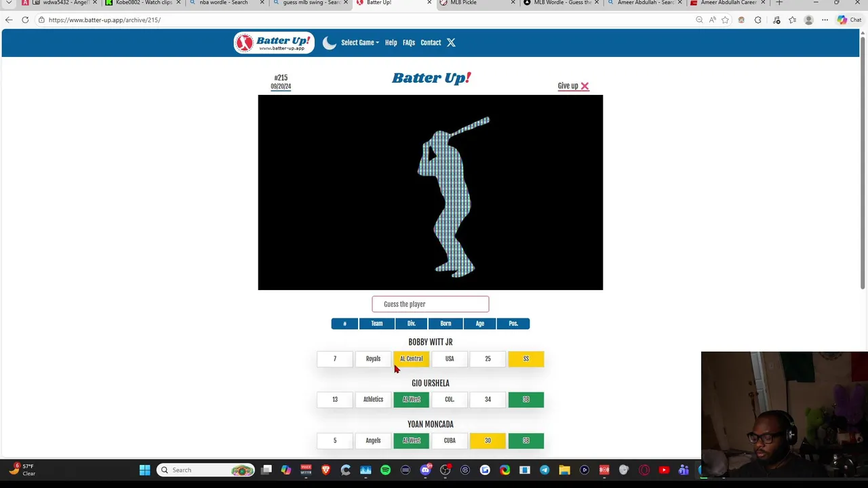Click Gio Urshela's green 3B position cell

tap(526, 399)
